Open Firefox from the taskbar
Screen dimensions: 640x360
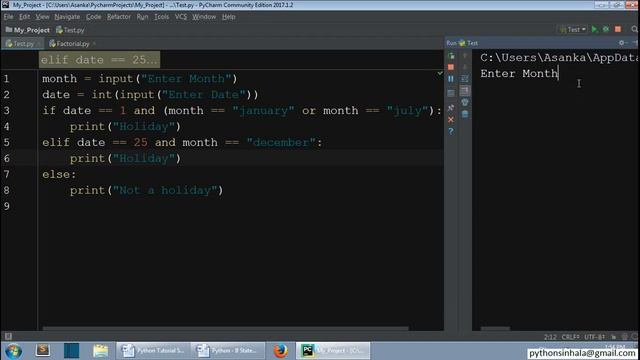pyautogui.click(x=280, y=351)
